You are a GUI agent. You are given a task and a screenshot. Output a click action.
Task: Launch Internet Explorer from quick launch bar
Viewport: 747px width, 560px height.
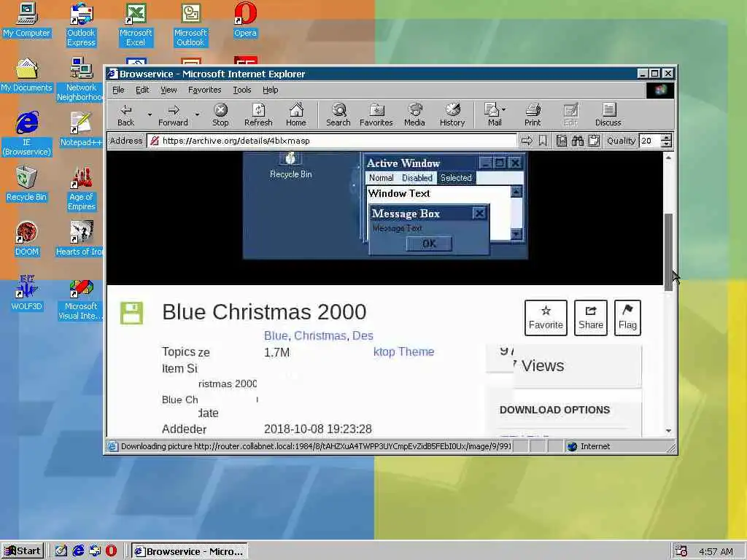(x=77, y=551)
